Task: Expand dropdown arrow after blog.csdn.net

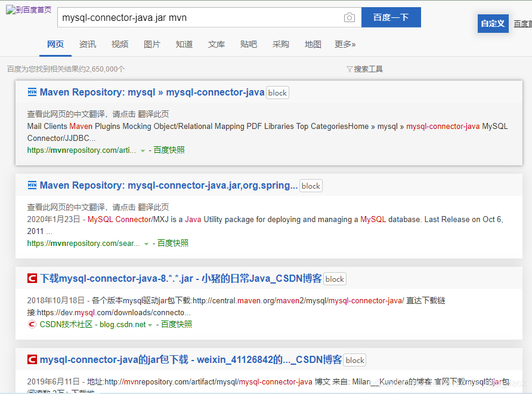Action: pos(150,325)
